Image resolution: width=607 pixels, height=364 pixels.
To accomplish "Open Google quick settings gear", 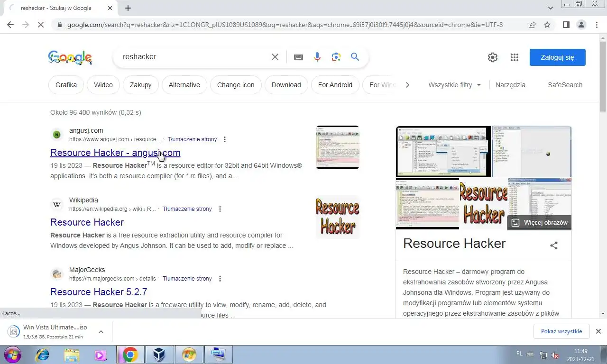I will point(493,57).
